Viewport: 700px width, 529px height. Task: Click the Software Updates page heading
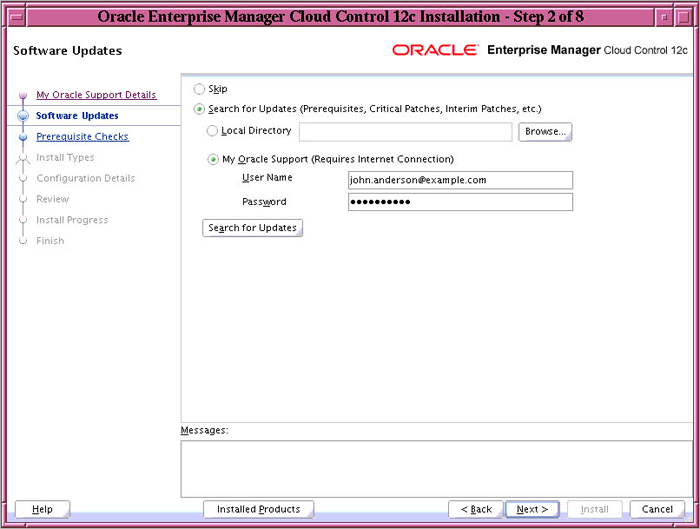pos(67,51)
